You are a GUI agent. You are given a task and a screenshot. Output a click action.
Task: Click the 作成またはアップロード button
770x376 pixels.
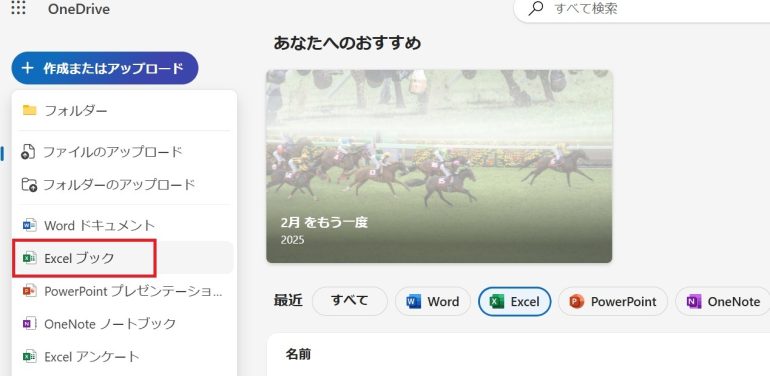pos(105,68)
